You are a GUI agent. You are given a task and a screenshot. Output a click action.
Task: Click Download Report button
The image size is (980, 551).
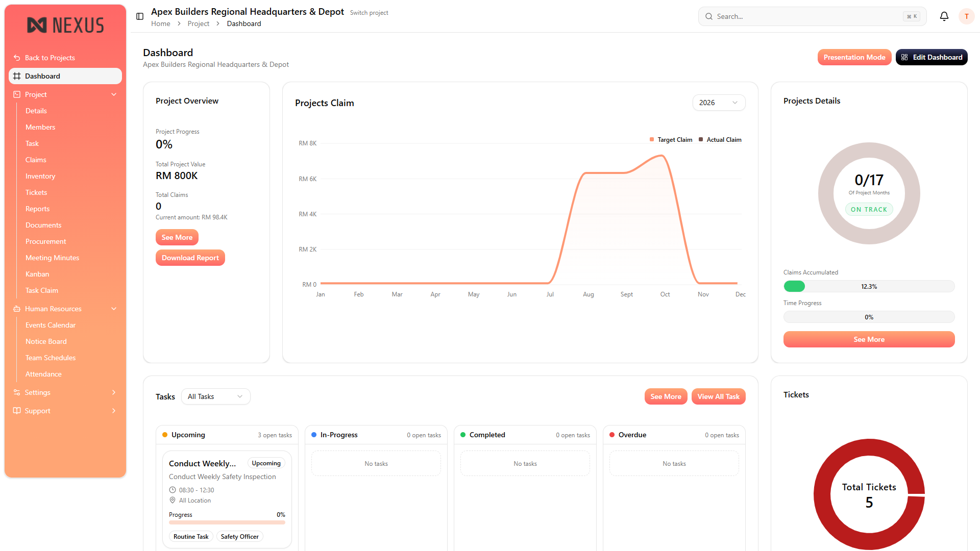tap(190, 258)
